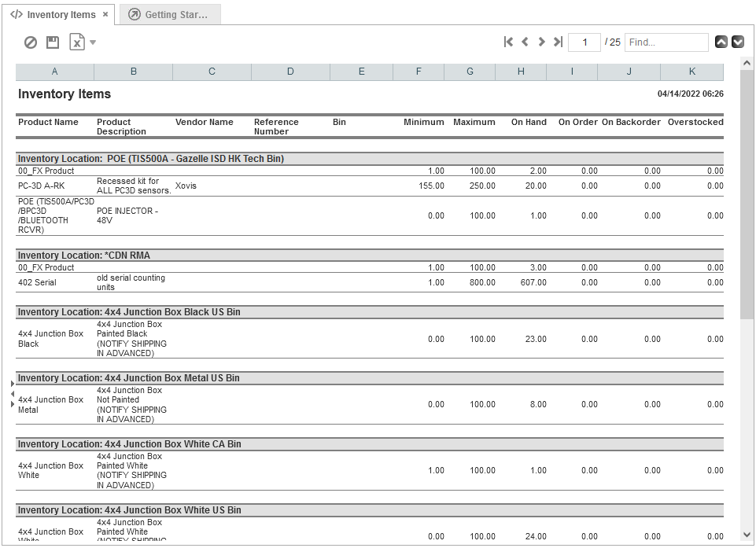Screen dimensions: 756x548
Task: Click the Product Description column heading
Action: pos(121,127)
